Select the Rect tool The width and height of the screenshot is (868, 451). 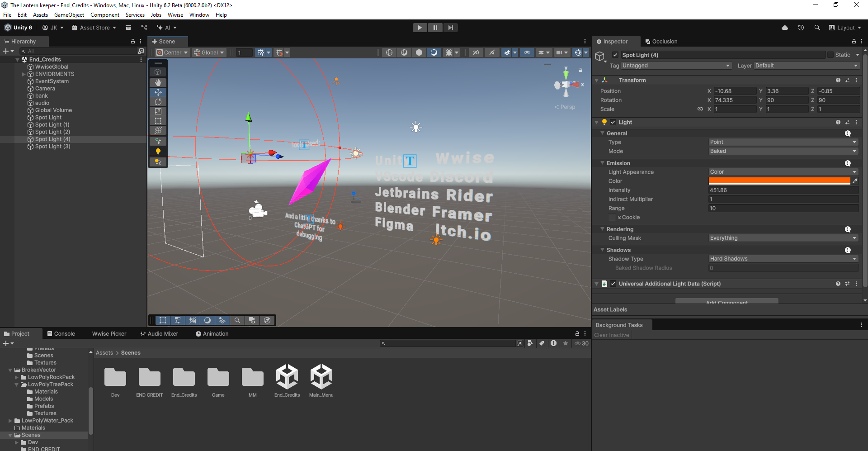158,121
